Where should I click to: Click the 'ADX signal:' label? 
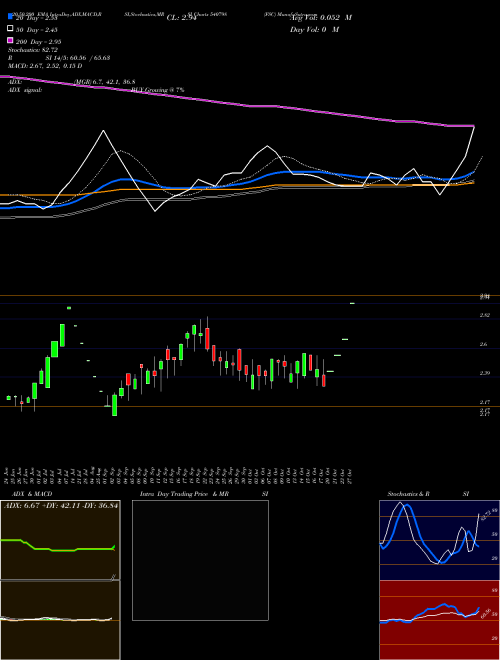(25, 90)
